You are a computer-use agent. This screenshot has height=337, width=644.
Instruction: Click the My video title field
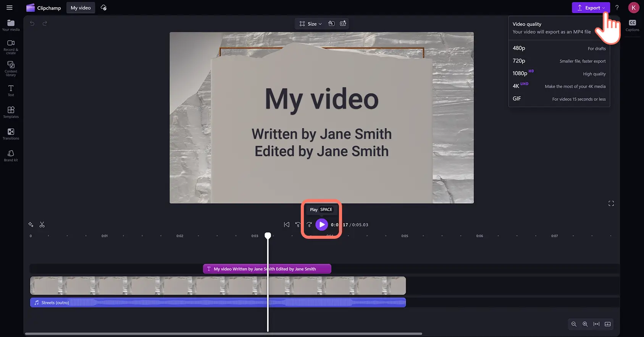81,8
